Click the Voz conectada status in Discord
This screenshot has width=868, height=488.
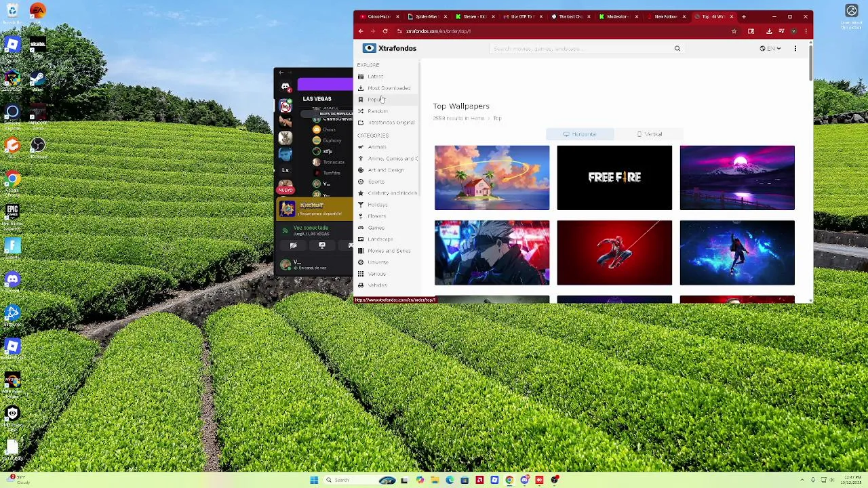point(311,228)
